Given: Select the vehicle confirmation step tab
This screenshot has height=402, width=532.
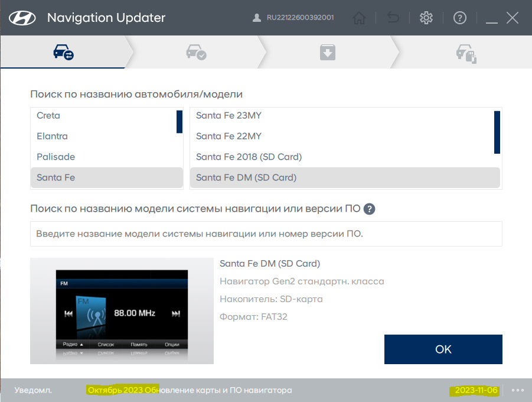Looking at the screenshot, I should pyautogui.click(x=196, y=52).
